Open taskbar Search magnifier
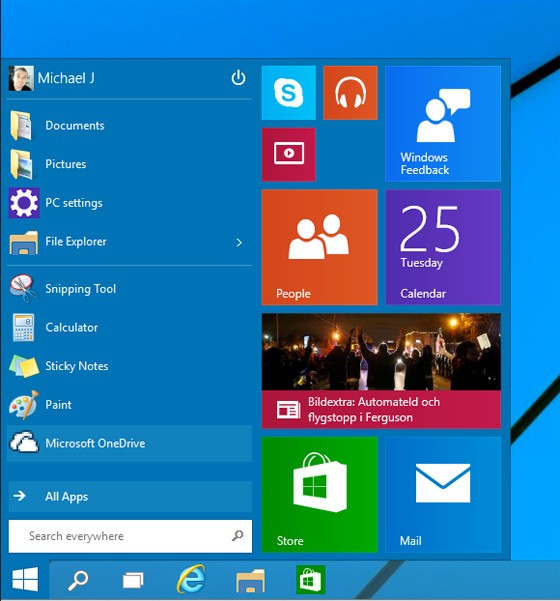Image resolution: width=560 pixels, height=601 pixels. [x=78, y=580]
